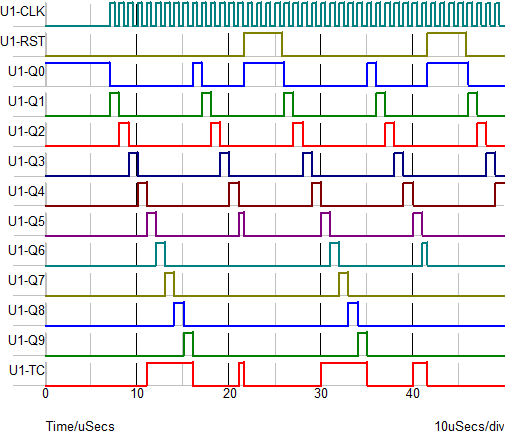Click the U1-Q1 trace label
The height and width of the screenshot is (433, 506).
click(x=26, y=101)
